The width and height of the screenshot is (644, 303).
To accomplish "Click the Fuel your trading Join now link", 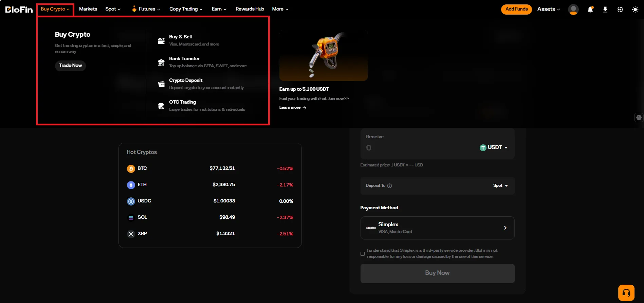I will click(x=314, y=99).
